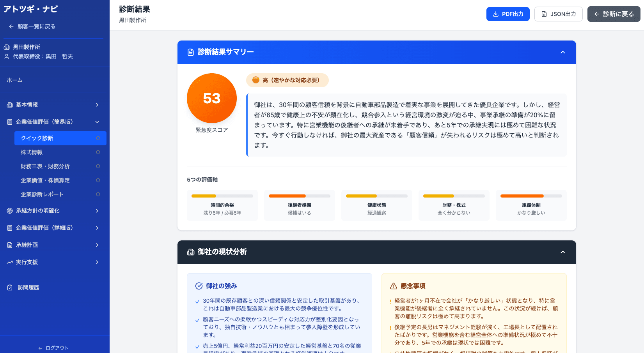
Task: Click the 診断に戻る button
Action: [614, 14]
